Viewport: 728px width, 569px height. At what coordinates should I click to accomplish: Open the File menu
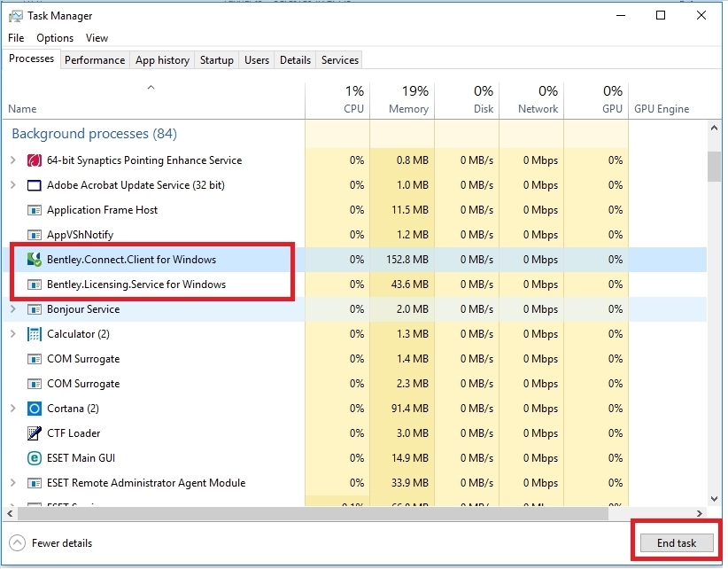[x=16, y=38]
